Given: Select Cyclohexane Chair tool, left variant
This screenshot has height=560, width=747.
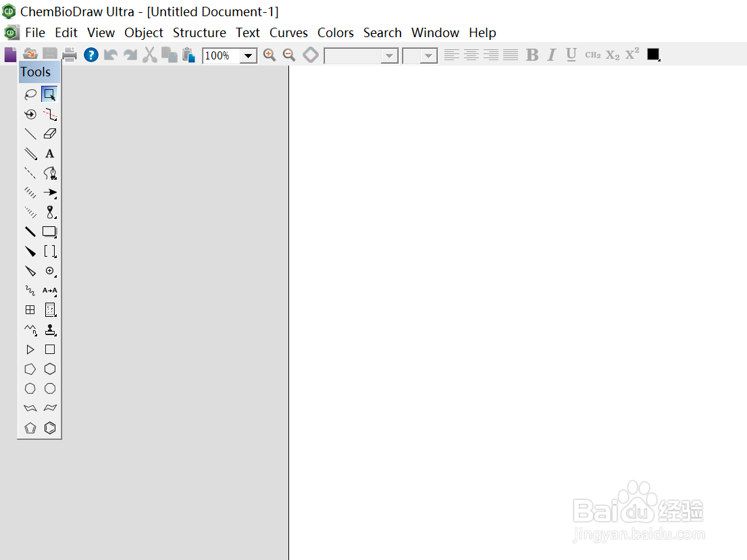Looking at the screenshot, I should pyautogui.click(x=30, y=408).
